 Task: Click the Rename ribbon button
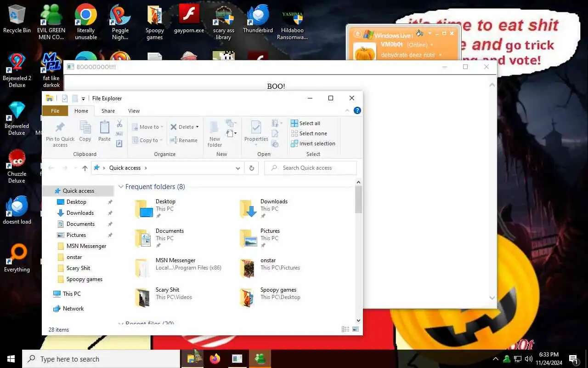pos(184,140)
